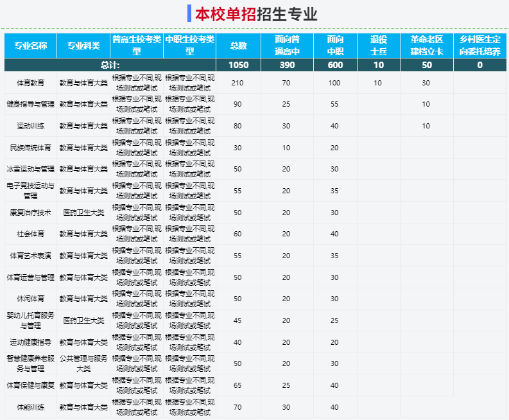Select the 普高生校考类型 column header

[136, 46]
